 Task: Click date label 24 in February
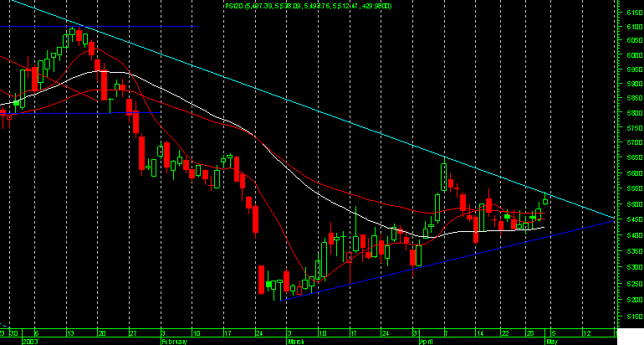pyautogui.click(x=259, y=333)
